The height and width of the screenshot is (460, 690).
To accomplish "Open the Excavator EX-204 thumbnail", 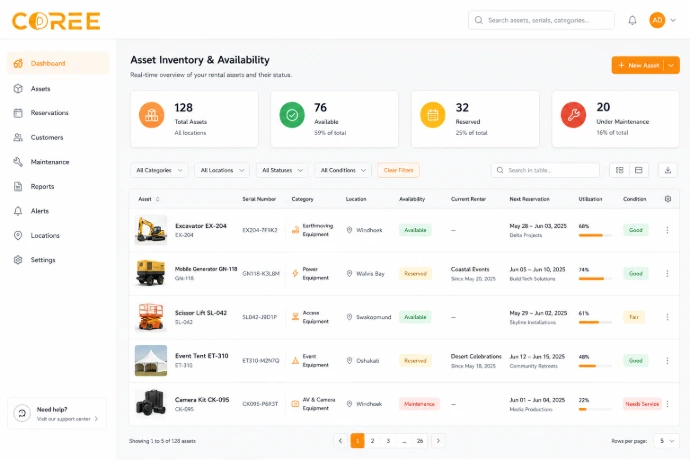I will tap(151, 230).
